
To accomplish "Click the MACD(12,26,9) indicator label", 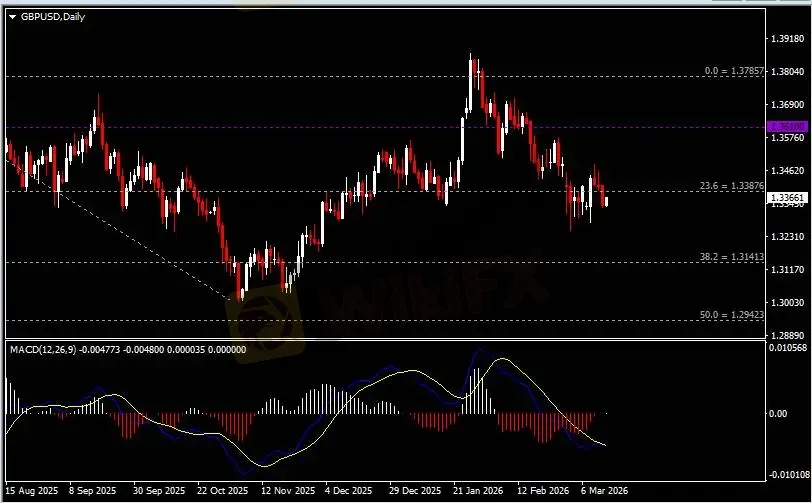I will 44,349.
